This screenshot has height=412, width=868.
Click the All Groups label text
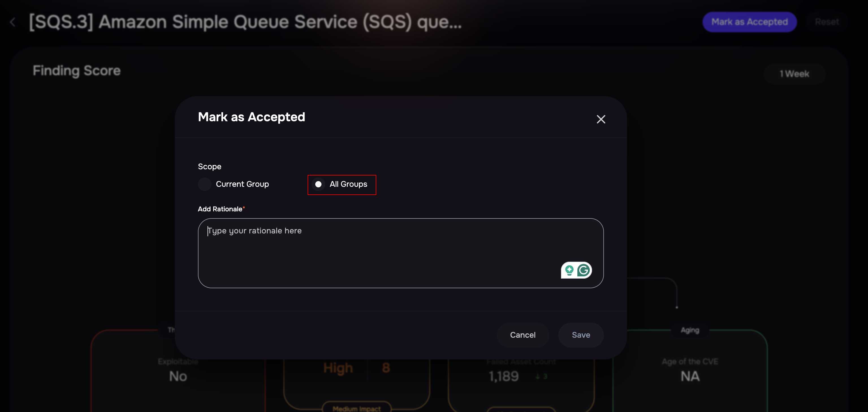pos(348,184)
